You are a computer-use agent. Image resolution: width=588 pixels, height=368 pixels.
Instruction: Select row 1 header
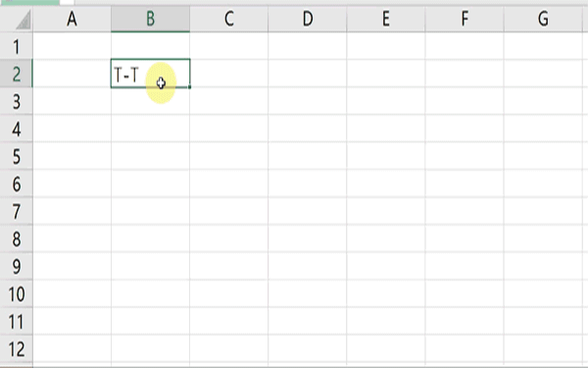(16, 46)
